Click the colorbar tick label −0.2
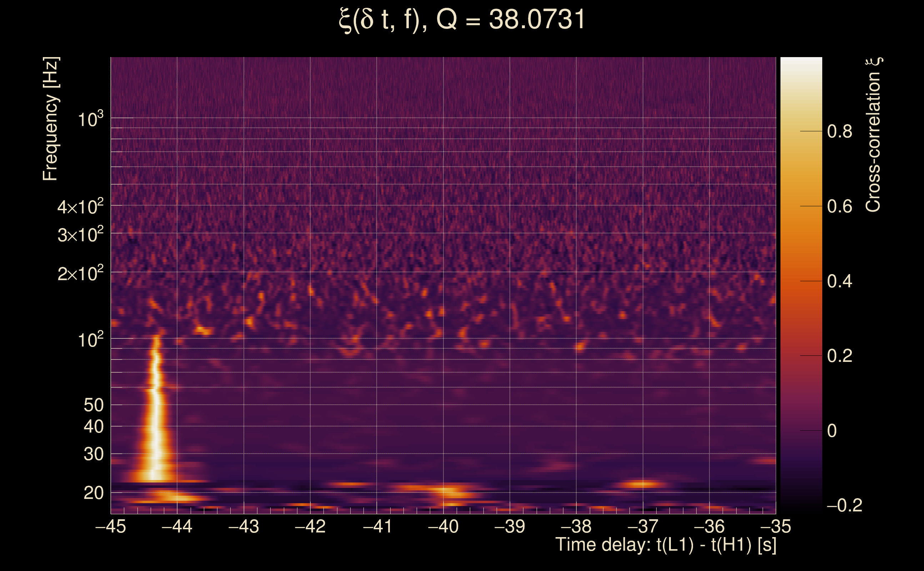This screenshot has width=924, height=571. (844, 505)
